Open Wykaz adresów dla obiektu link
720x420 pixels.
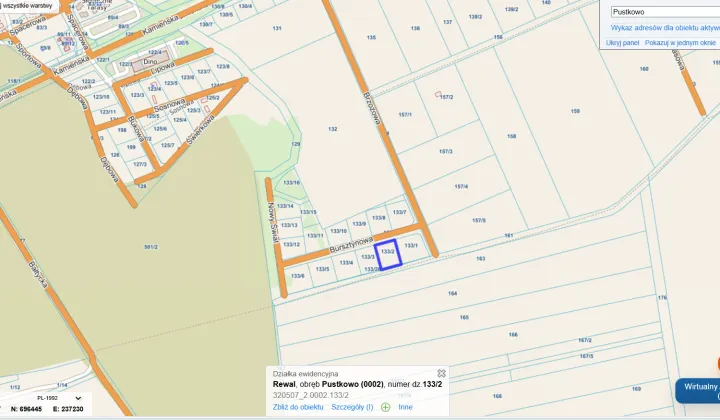(665, 28)
